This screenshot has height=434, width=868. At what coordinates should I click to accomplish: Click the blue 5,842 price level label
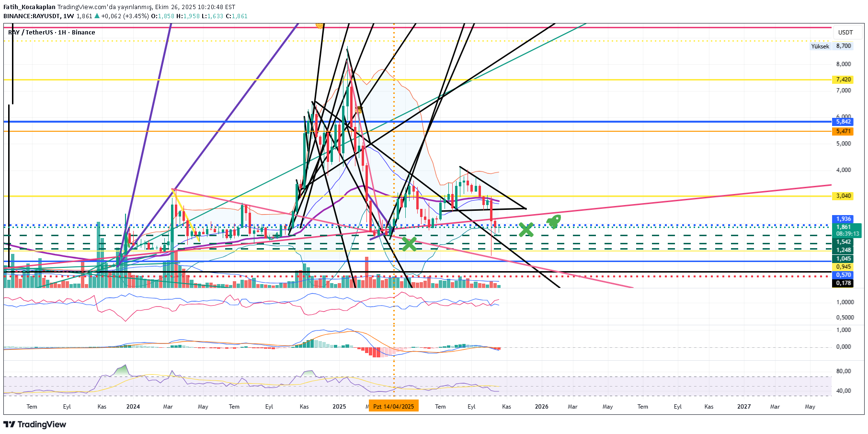[x=843, y=122]
